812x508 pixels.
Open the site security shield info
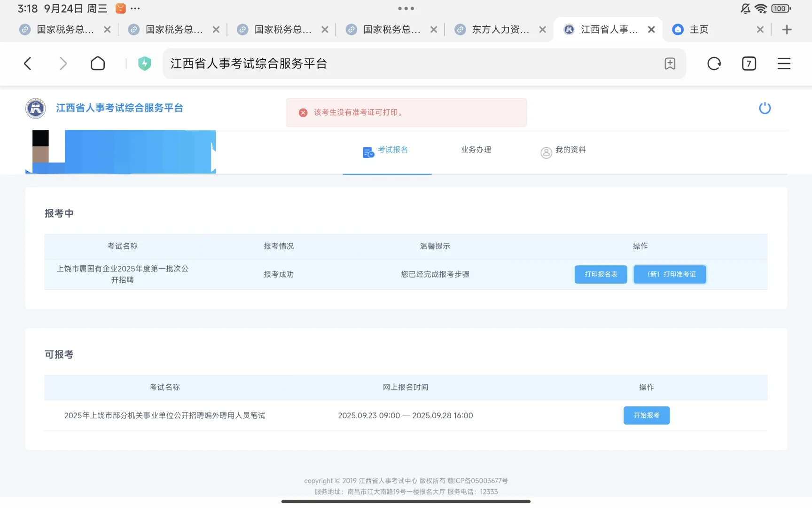(x=145, y=63)
